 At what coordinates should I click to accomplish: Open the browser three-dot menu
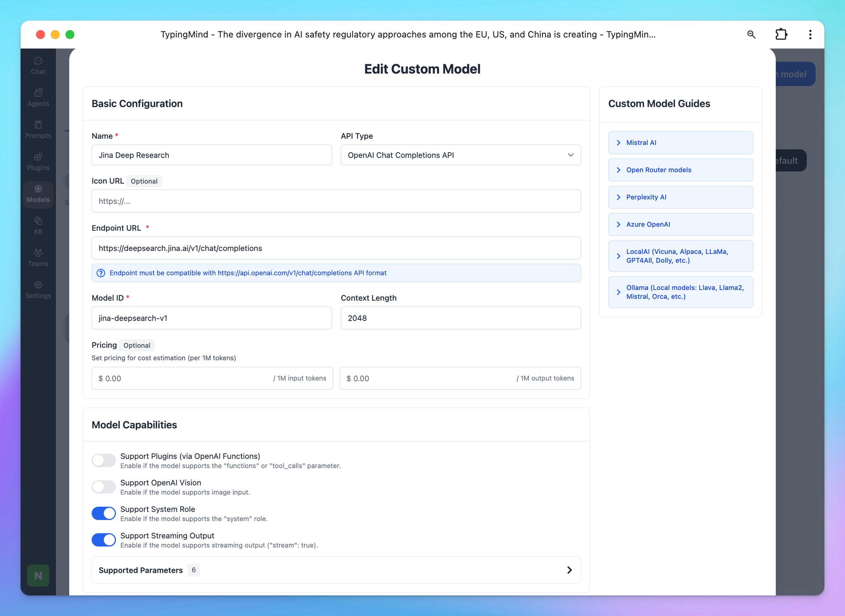[810, 34]
